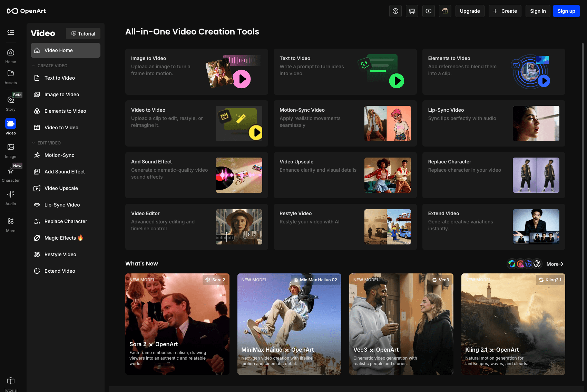Select Lip-Sync Video in sidebar menu

tap(62, 205)
